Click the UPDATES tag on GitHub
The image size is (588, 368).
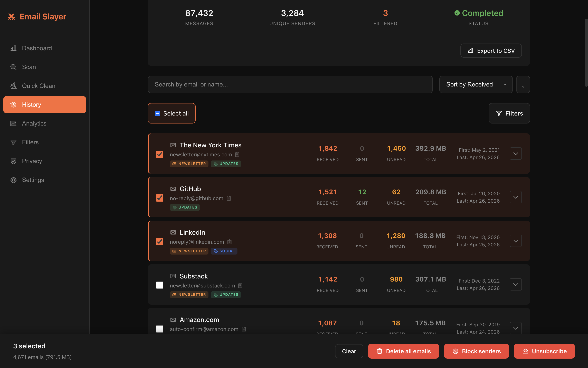(x=185, y=207)
